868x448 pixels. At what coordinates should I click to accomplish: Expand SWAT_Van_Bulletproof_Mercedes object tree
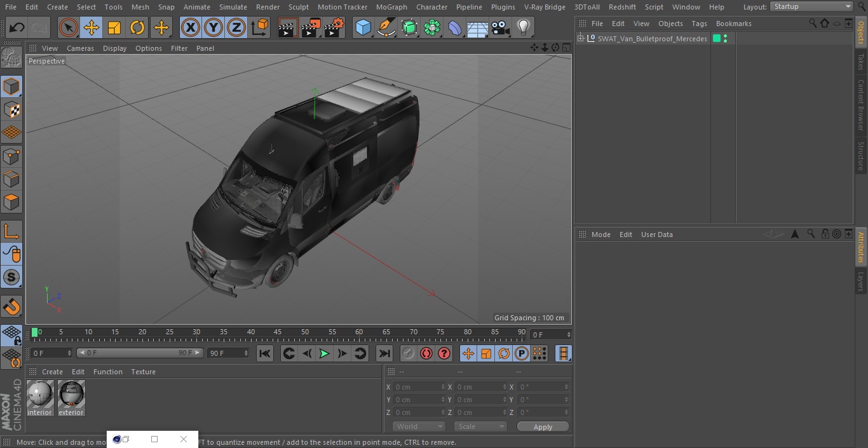point(580,39)
